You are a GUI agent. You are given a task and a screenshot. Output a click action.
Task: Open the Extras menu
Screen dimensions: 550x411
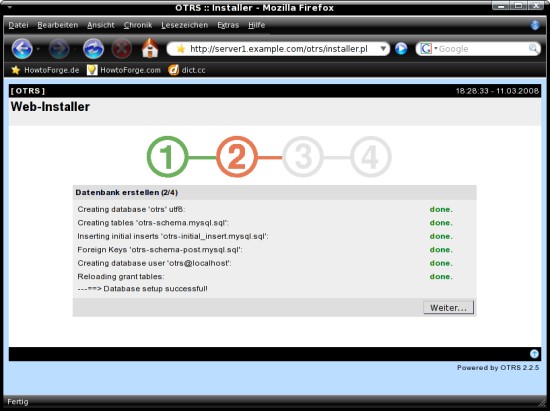point(228,25)
